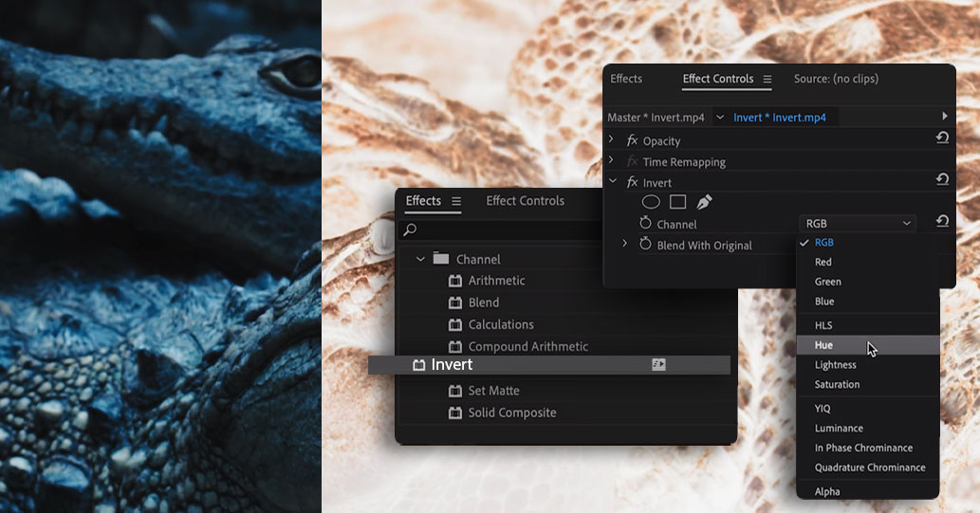Pick Saturation in the channel menu

[837, 384]
